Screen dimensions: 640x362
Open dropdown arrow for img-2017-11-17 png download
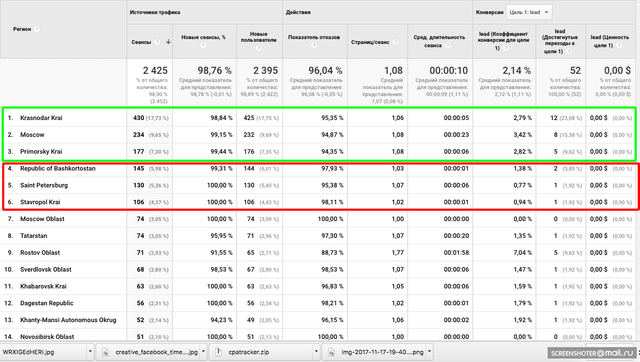click(x=429, y=351)
